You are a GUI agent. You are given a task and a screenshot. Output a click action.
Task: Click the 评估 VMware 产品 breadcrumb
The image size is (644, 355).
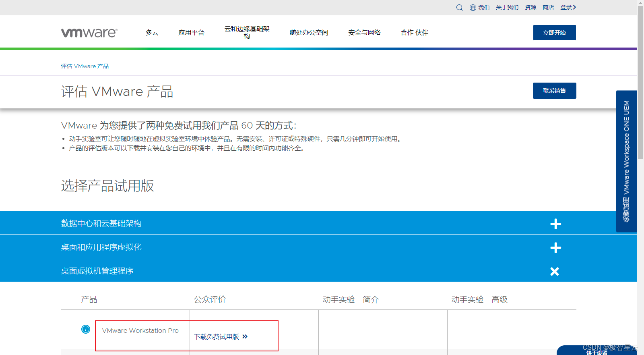coord(85,66)
